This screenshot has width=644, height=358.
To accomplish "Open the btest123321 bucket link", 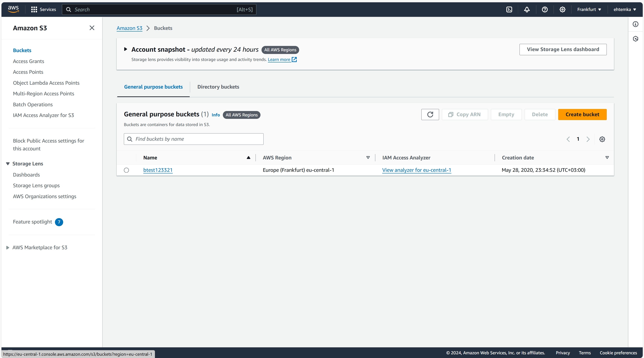I will [x=158, y=170].
